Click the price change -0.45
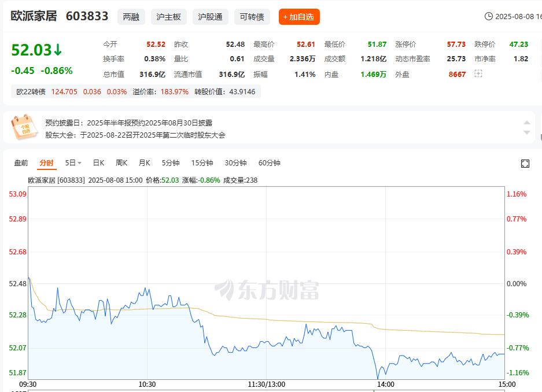 (x=23, y=71)
